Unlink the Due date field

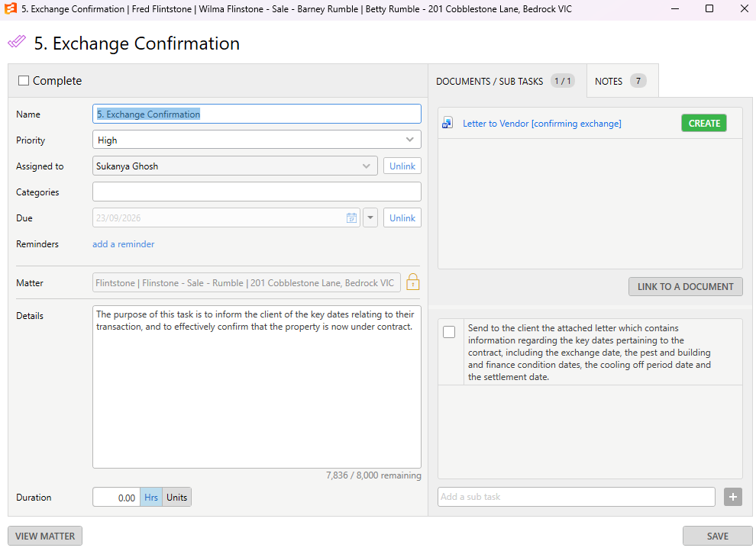click(x=402, y=217)
